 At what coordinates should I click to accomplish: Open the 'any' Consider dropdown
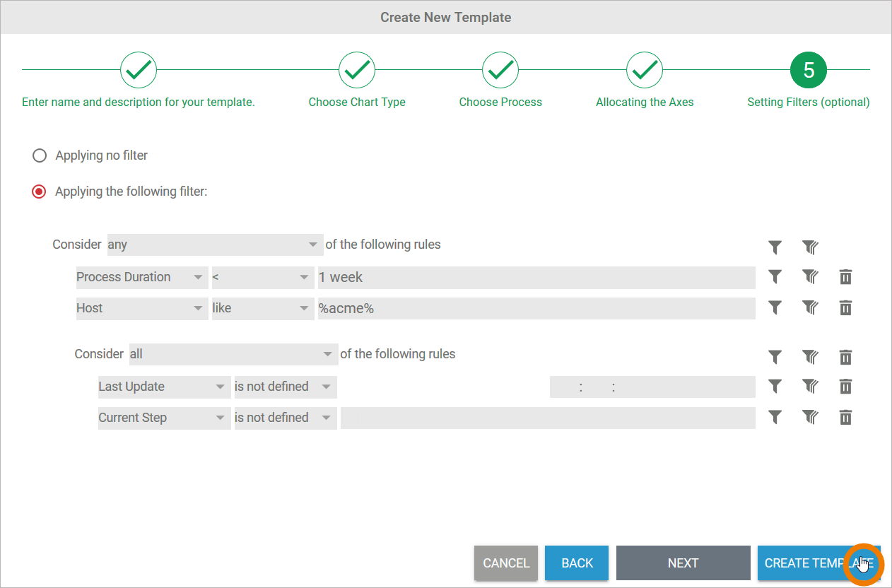click(x=215, y=245)
